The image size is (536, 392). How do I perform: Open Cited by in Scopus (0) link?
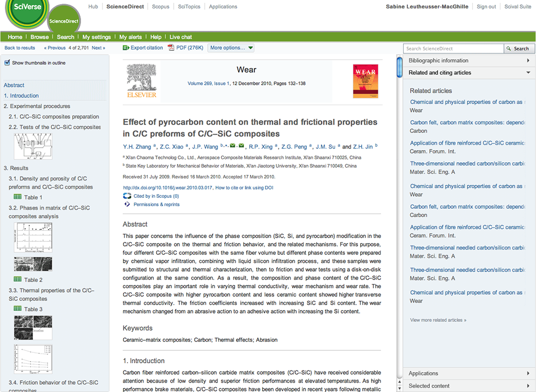[156, 196]
